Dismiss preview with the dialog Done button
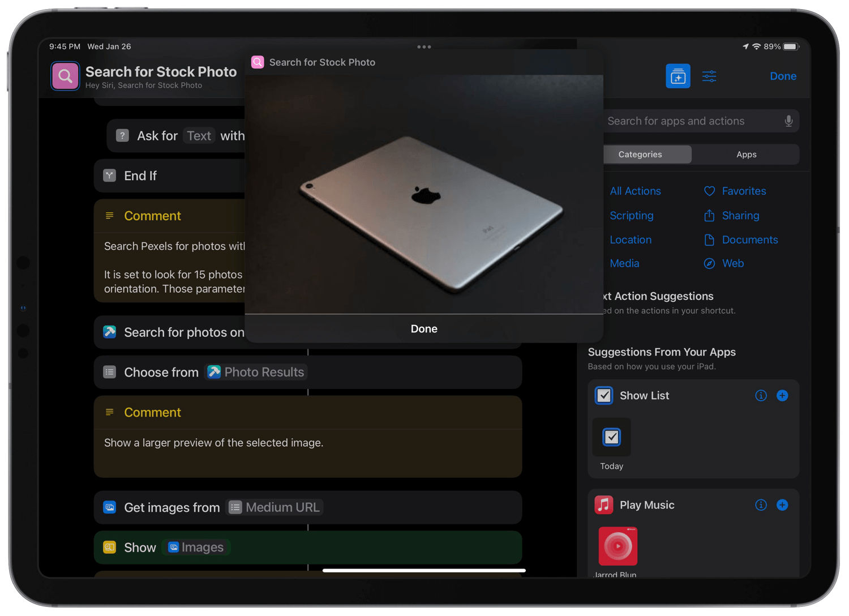This screenshot has width=849, height=616. coord(424,329)
